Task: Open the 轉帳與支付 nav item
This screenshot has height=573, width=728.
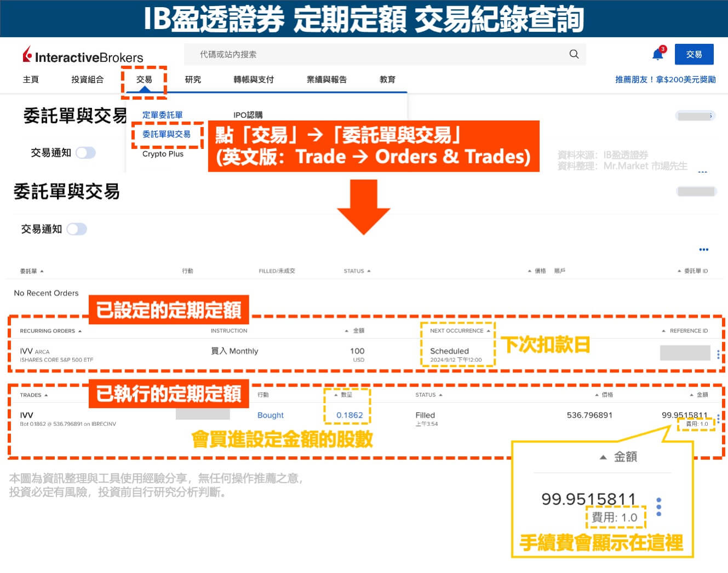Action: point(254,79)
